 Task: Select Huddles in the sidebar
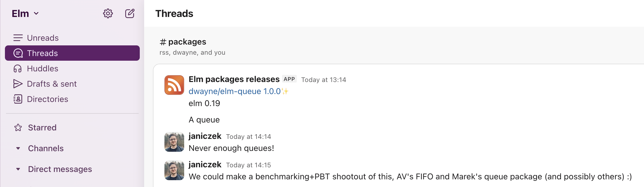(42, 68)
